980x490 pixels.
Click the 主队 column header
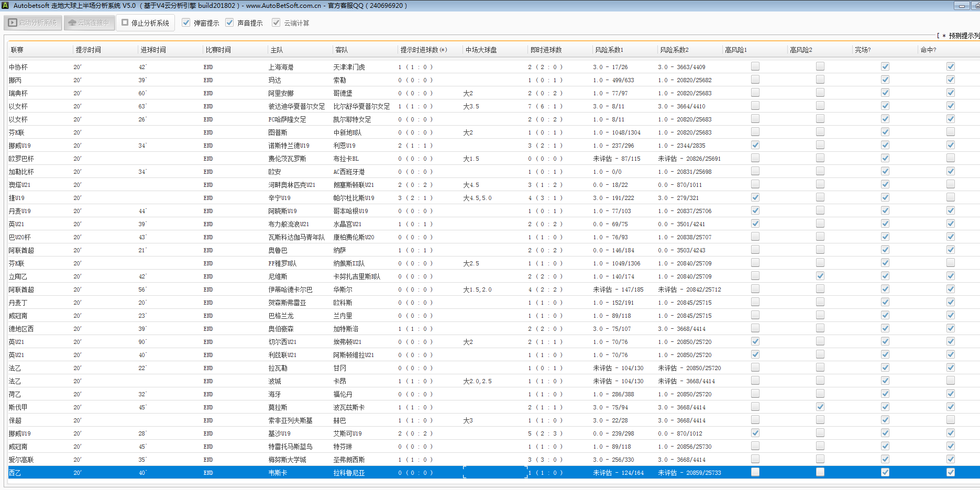click(277, 50)
